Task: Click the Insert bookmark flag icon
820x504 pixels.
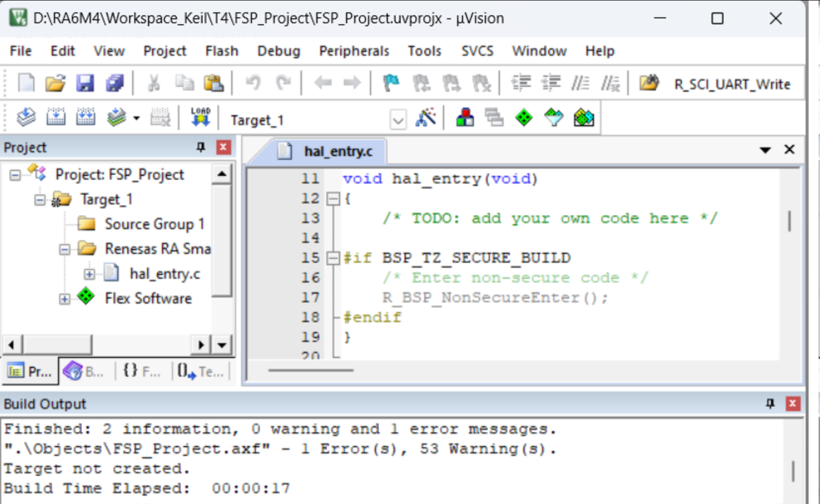Action: pos(391,83)
